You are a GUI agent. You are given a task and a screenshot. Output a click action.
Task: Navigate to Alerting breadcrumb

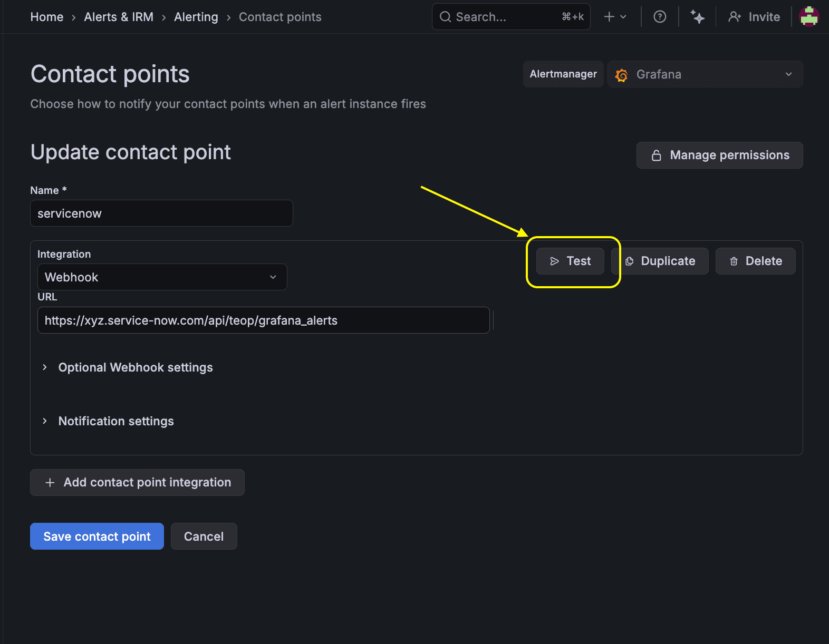click(196, 17)
